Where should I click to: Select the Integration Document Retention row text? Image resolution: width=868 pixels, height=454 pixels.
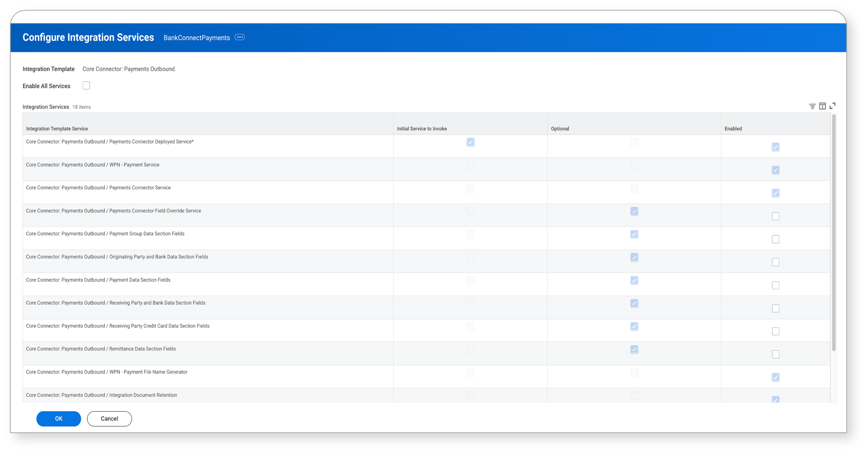click(x=102, y=395)
